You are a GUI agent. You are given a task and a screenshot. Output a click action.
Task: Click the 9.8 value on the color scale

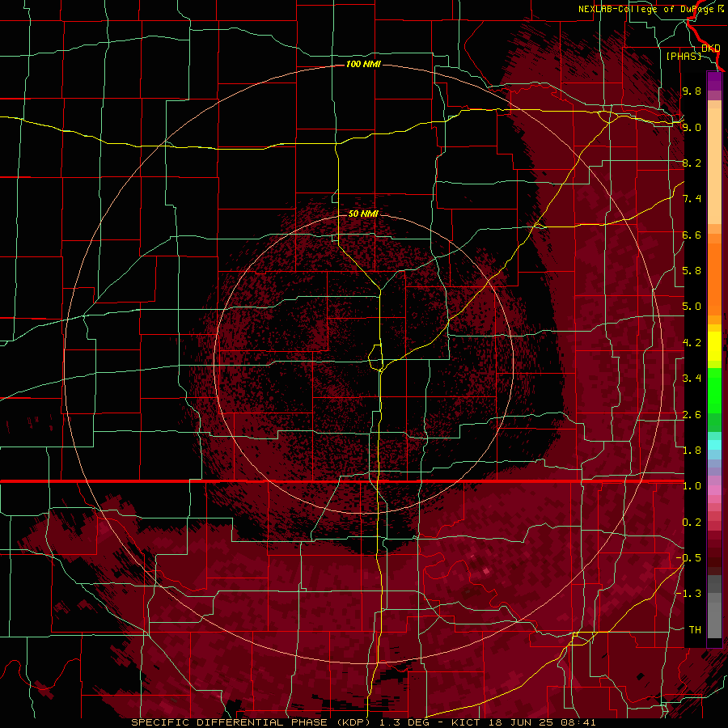click(x=692, y=91)
